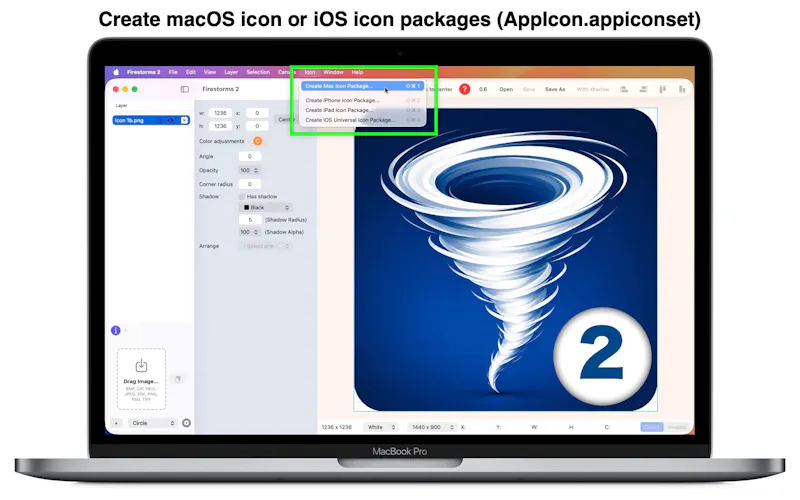Viewport: 800px width, 500px height.
Task: Open the White background dropdown
Action: 381,427
